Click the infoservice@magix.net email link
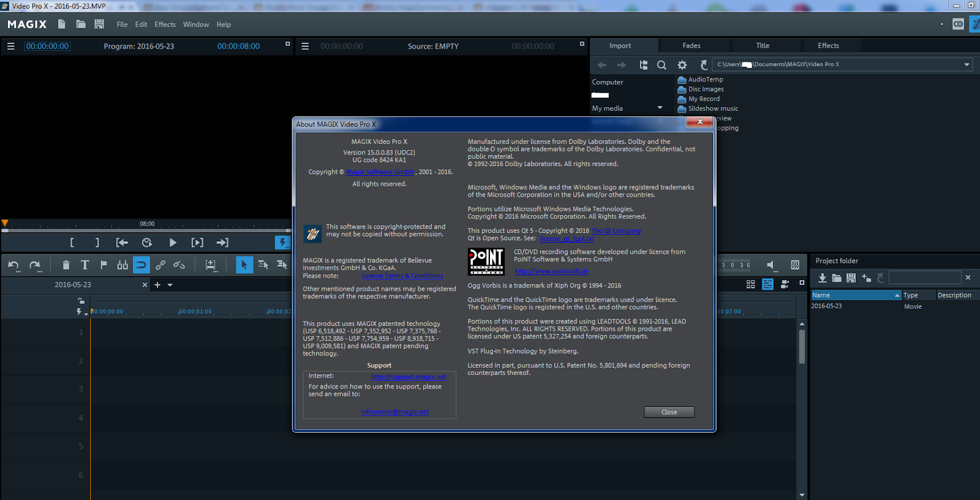Screen dimensions: 980x500 [x=395, y=412]
